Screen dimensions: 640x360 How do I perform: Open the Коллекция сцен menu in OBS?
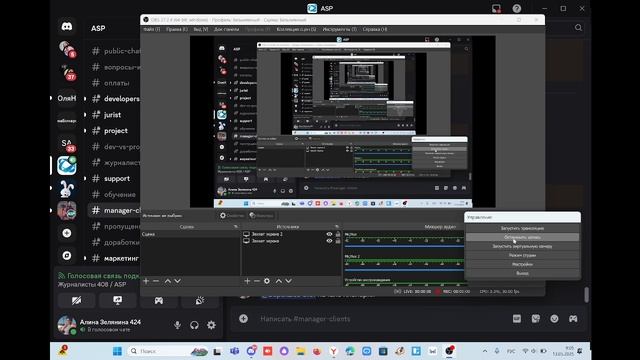296,29
